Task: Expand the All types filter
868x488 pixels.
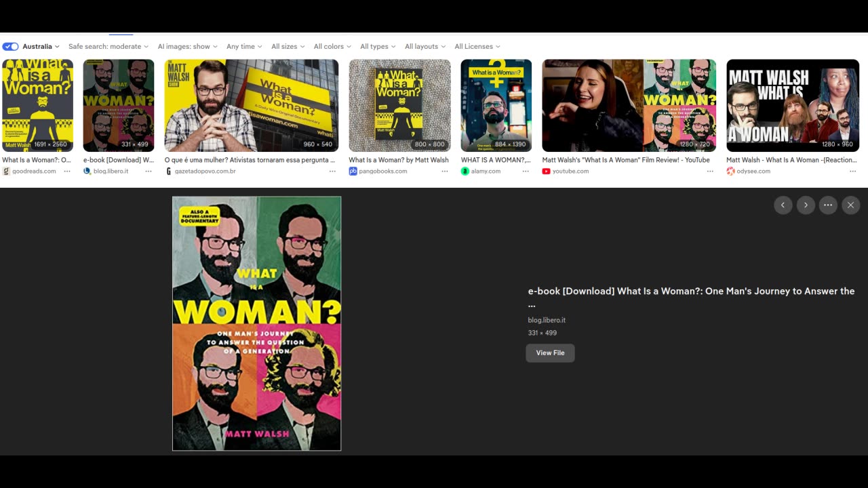Action: 378,47
